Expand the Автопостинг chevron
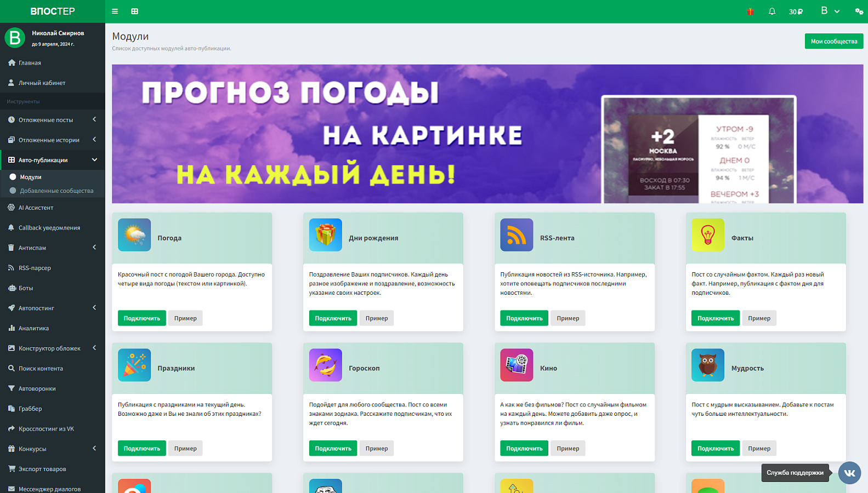Viewport: 868px width, 493px height. (x=94, y=308)
